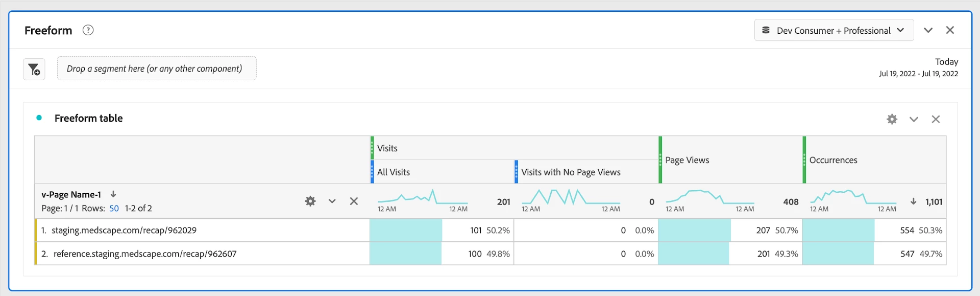
Task: Click the All Visits sparkline chart
Action: tap(423, 197)
